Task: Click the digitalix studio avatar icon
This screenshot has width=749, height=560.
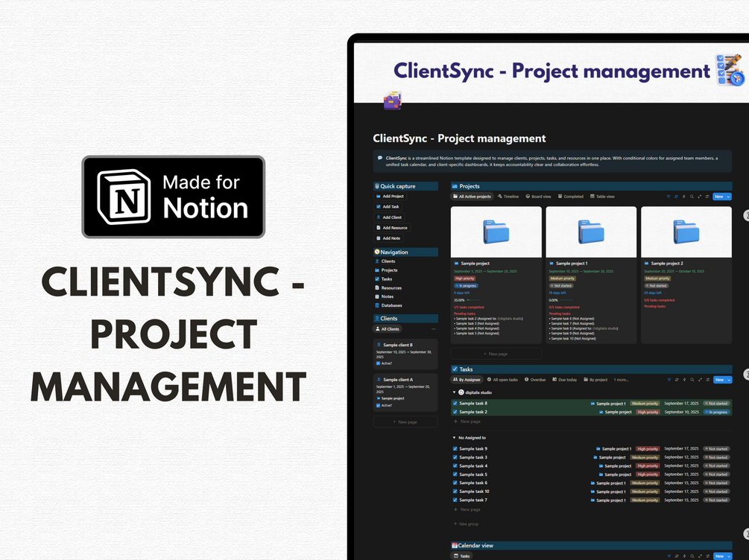Action: (461, 392)
